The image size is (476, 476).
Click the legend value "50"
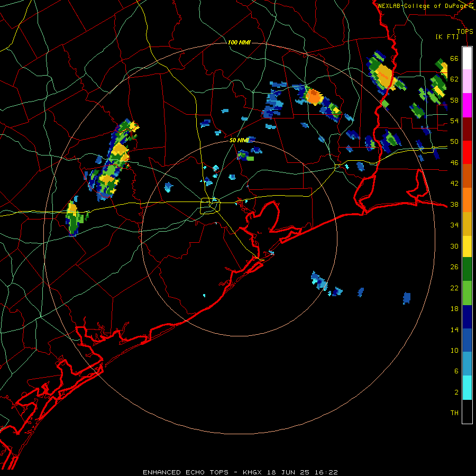click(454, 141)
